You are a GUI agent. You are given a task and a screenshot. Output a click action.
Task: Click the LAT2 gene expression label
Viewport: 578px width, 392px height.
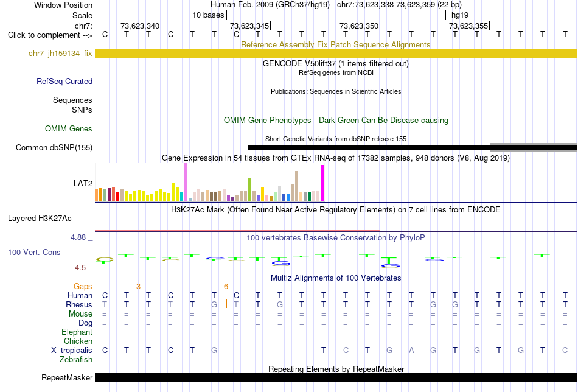tap(83, 183)
